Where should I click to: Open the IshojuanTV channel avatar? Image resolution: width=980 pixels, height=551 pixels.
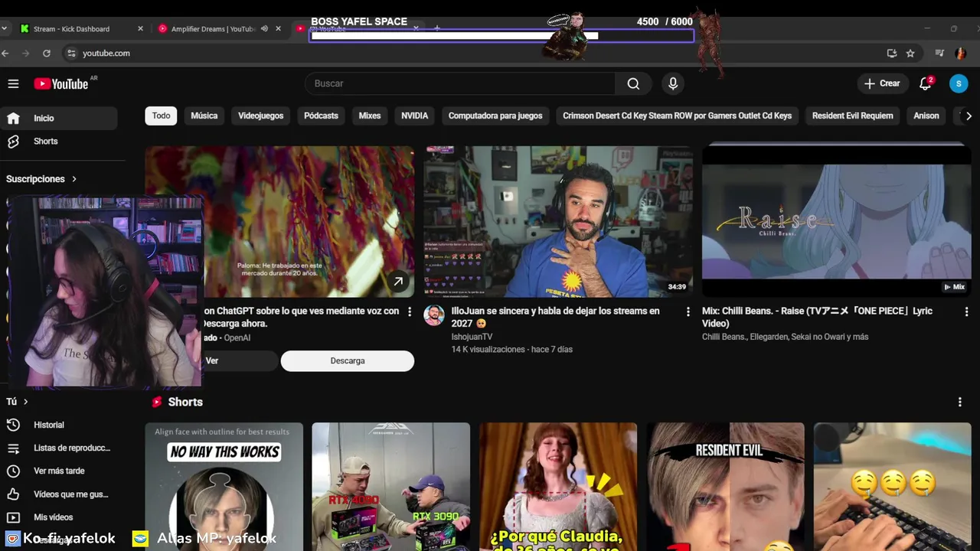click(434, 315)
